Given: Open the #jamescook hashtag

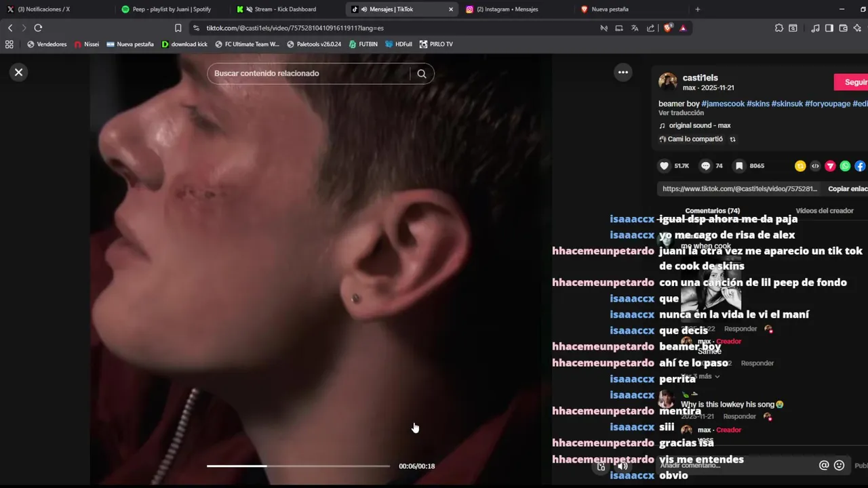Looking at the screenshot, I should (x=723, y=104).
